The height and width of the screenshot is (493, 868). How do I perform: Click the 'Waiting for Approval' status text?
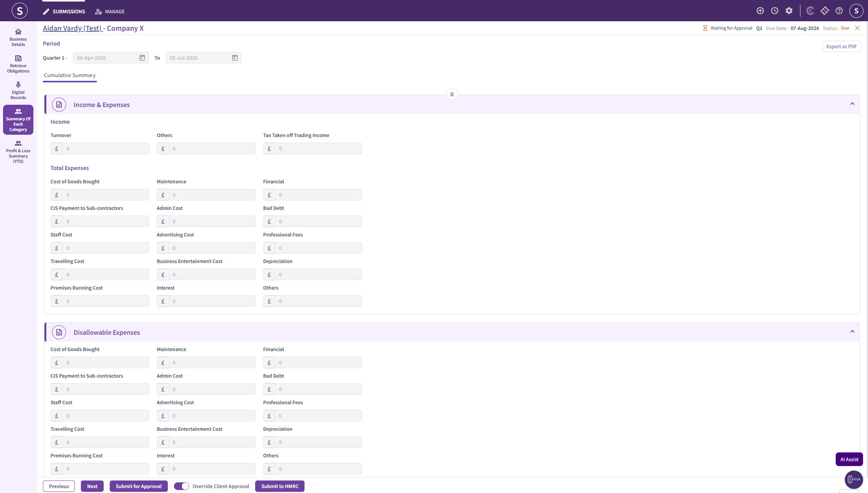click(x=731, y=28)
